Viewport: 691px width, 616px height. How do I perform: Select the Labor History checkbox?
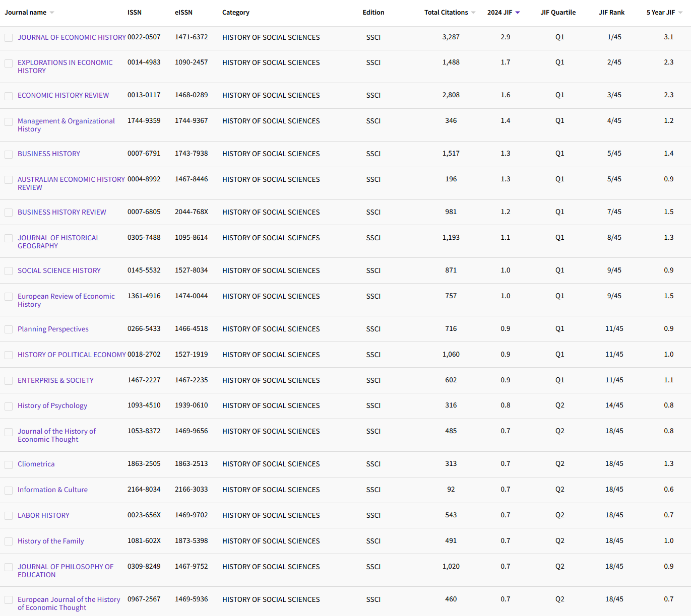pos(9,516)
